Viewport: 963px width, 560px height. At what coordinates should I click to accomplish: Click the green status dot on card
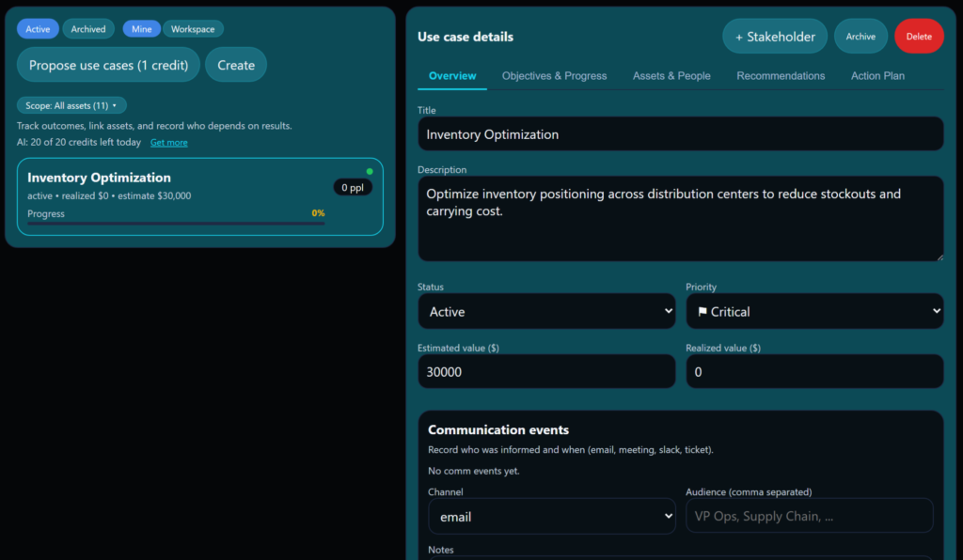370,171
